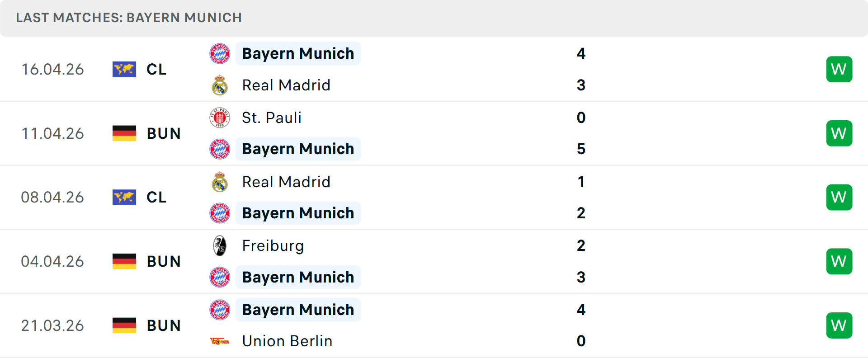
Task: Click the W result badge for the Real Madrid home win
Action: 839,69
